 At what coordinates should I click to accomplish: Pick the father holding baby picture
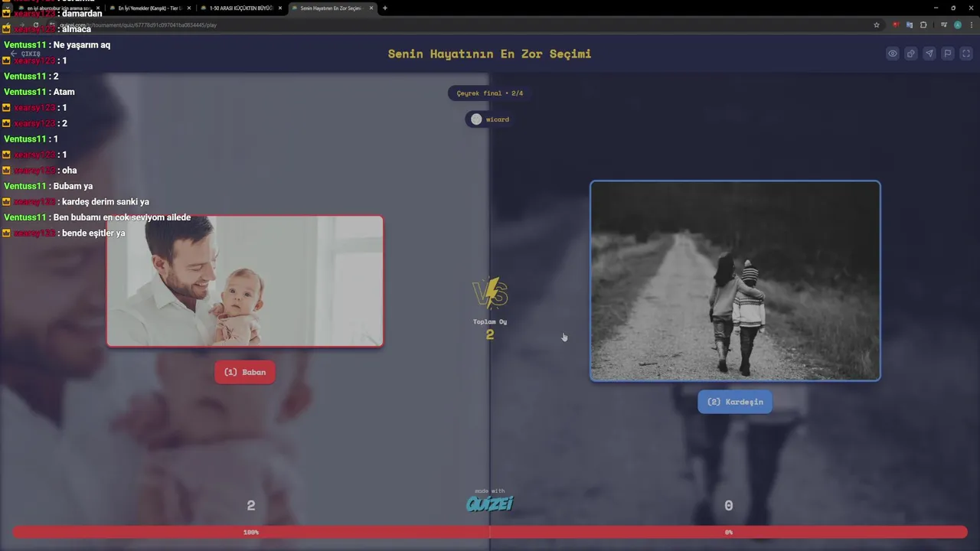pos(245,281)
